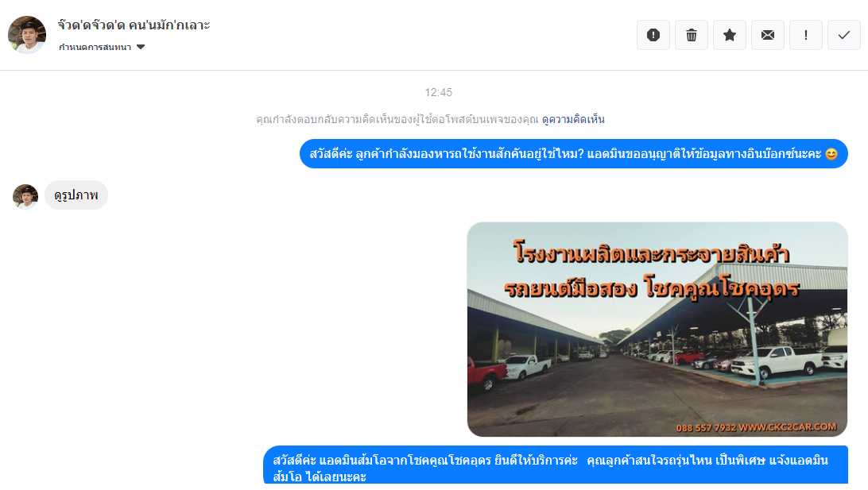Star this conversation for follow up
Image resolution: width=868 pixels, height=490 pixels.
[x=730, y=36]
